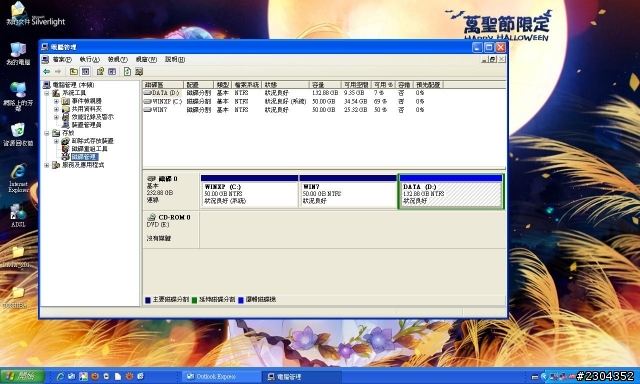This screenshot has width=640, height=384.
Task: Click the 類型 Type column header
Action: [223, 85]
